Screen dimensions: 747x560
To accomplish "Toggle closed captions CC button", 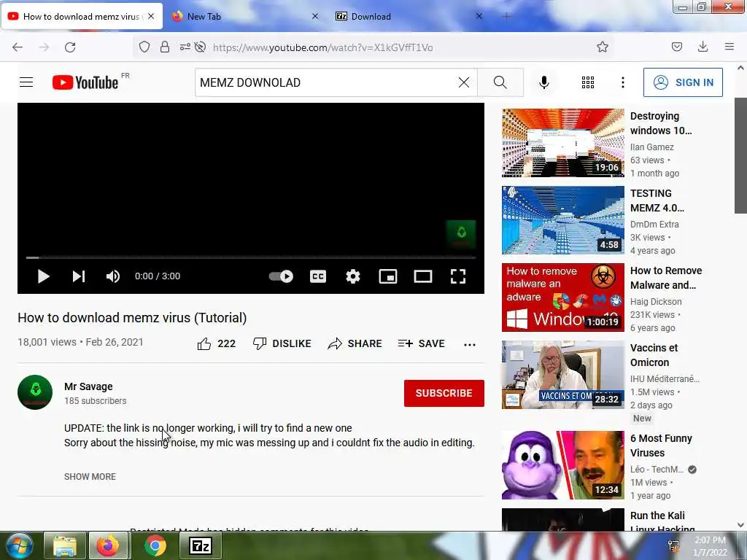I will [x=318, y=276].
